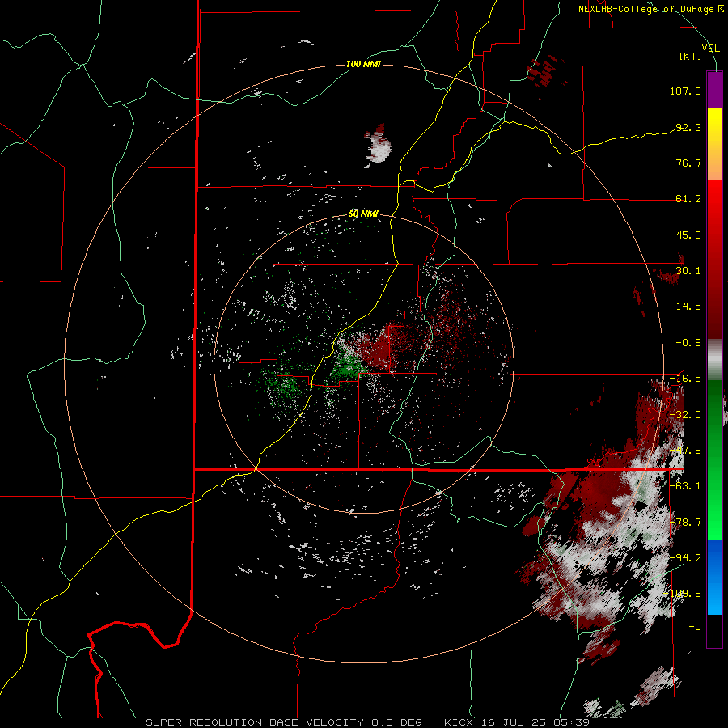Viewport: 728px width, 728px height.
Task: Select the 92.3 velocity scale value
Action: 688,127
